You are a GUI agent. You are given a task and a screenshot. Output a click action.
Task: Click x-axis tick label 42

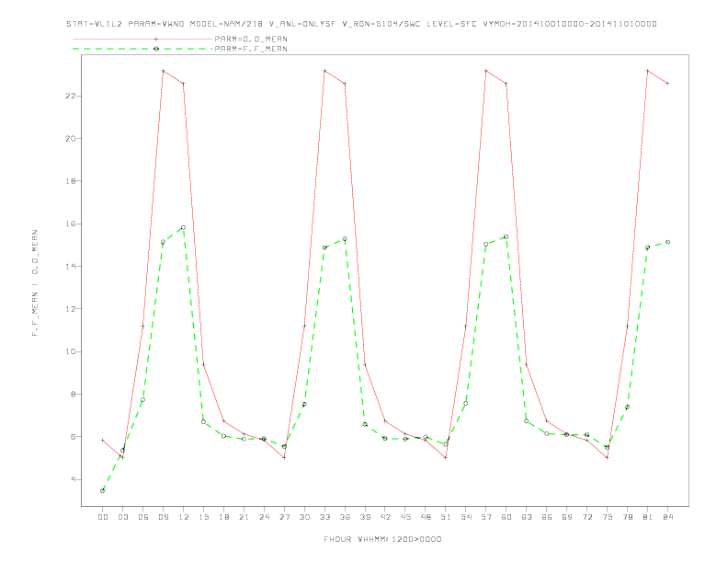(x=385, y=517)
